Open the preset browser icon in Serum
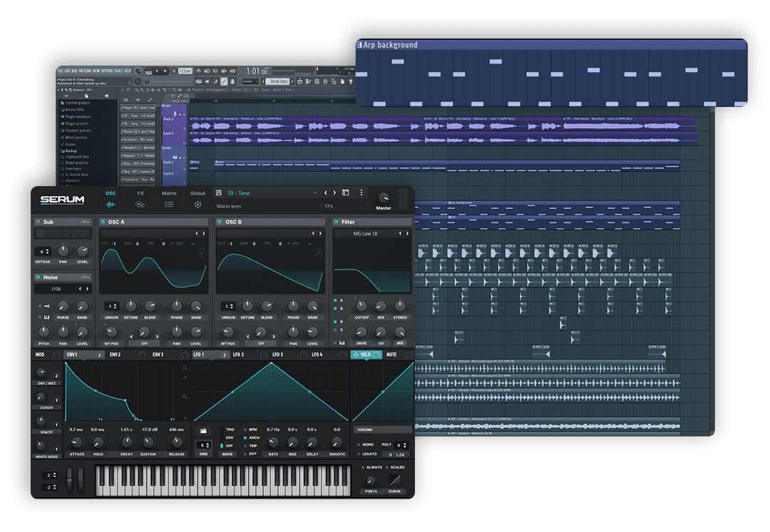The image size is (770, 532). [x=346, y=193]
